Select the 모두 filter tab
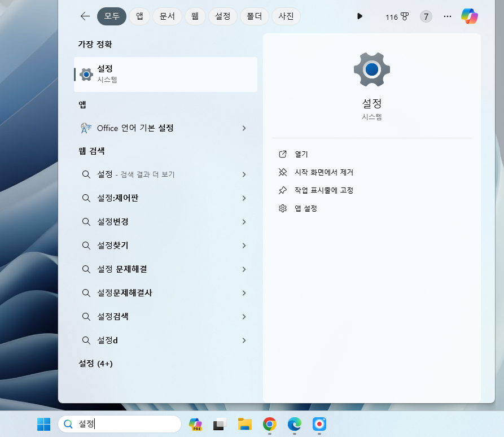Screen dimensions: 504x437 pyautogui.click(x=112, y=16)
